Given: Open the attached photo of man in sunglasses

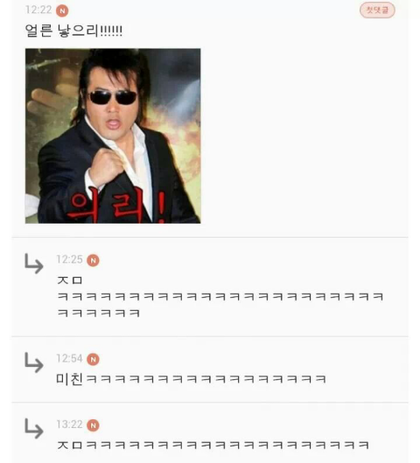Looking at the screenshot, I should click(113, 136).
